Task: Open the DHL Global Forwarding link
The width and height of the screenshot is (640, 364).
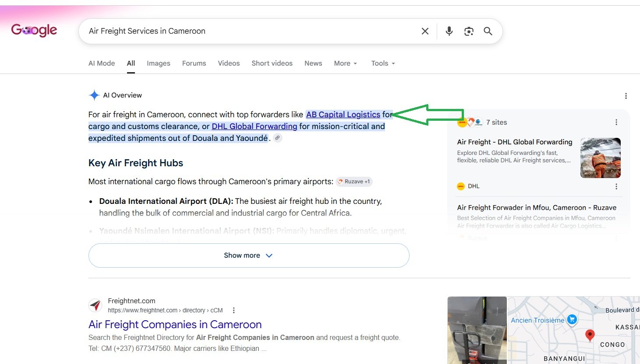Action: click(255, 126)
